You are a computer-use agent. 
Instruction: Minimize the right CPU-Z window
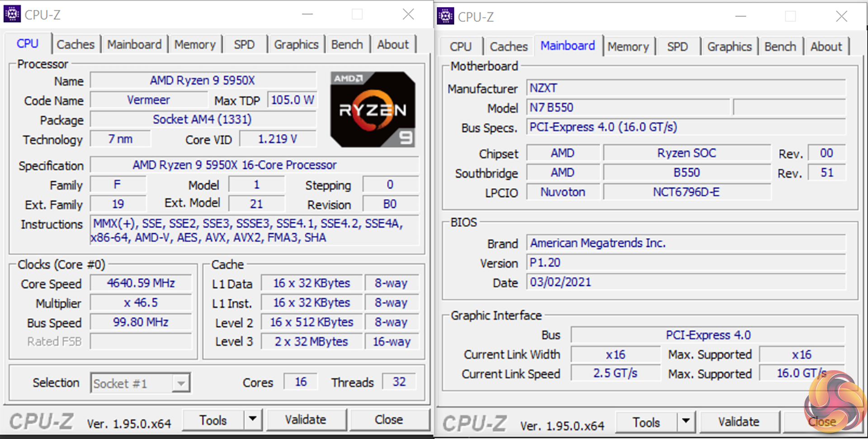[x=741, y=16]
